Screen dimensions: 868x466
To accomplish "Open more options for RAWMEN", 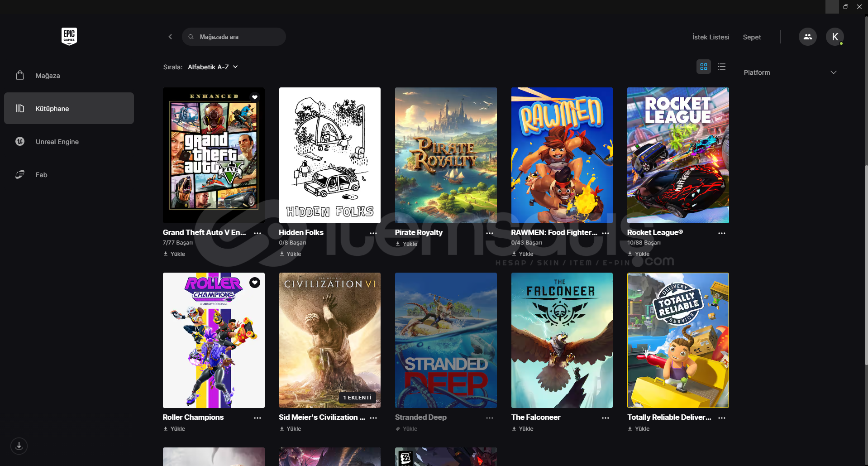I will click(606, 233).
